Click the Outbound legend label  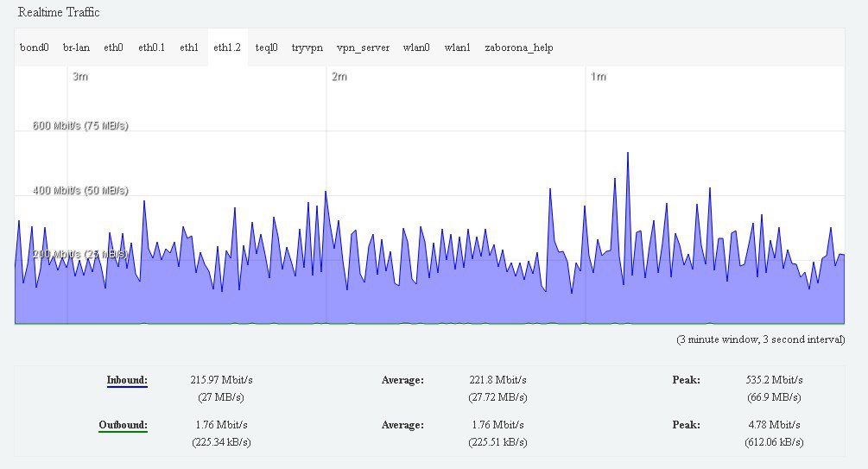(123, 425)
